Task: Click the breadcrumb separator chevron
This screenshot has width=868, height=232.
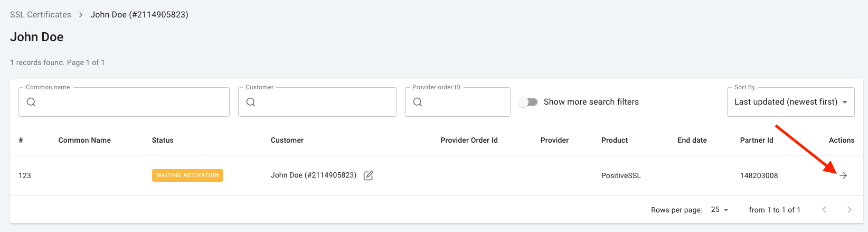Action: [x=81, y=15]
